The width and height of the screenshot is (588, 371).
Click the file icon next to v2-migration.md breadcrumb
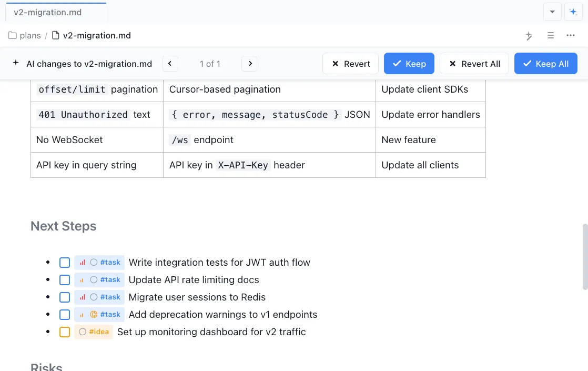(55, 35)
